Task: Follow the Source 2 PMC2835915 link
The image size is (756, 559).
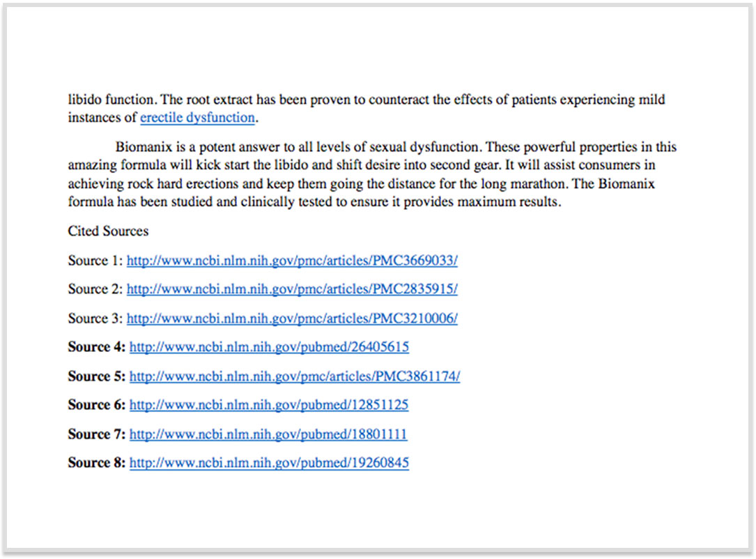Action: (x=292, y=289)
